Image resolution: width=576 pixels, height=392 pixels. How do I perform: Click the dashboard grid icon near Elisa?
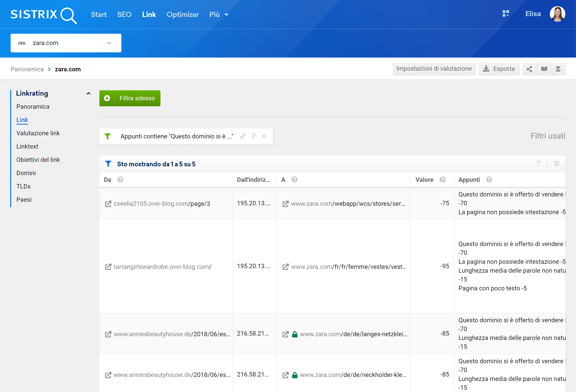click(506, 14)
